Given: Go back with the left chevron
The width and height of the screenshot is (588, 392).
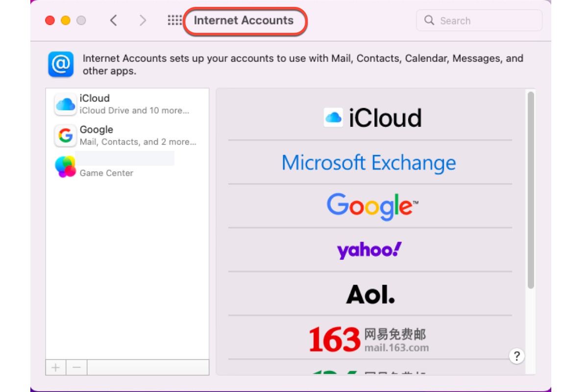Looking at the screenshot, I should [114, 21].
